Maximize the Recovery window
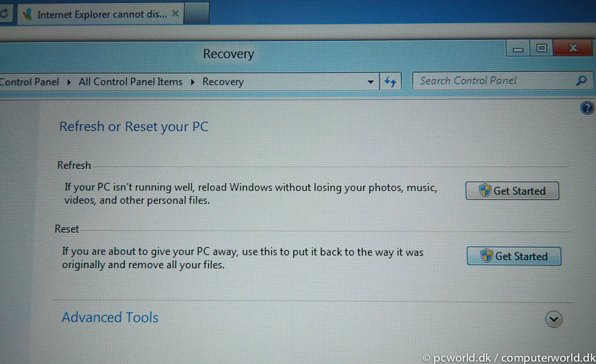Image resolution: width=596 pixels, height=364 pixels. [x=541, y=48]
